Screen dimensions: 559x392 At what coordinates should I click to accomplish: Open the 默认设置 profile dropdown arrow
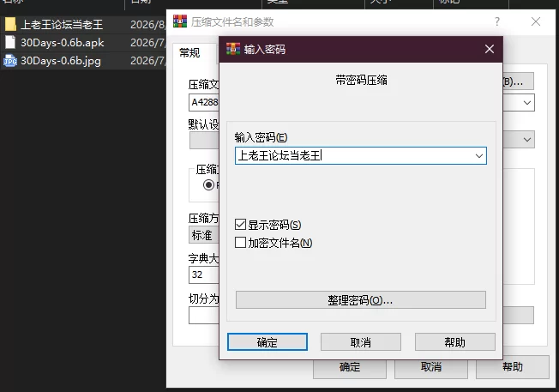(x=527, y=140)
